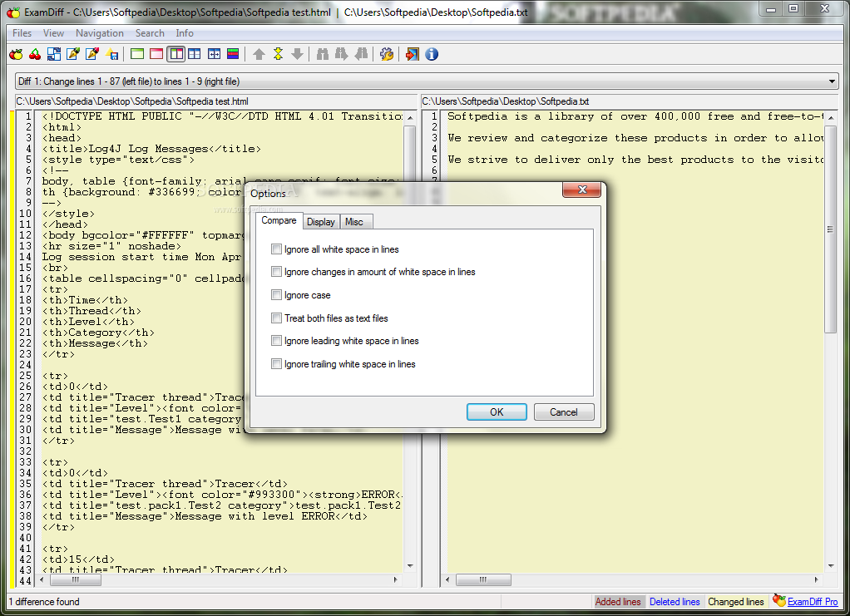850x616 pixels.
Task: Click the horizontal split panes icon
Action: pos(195,54)
